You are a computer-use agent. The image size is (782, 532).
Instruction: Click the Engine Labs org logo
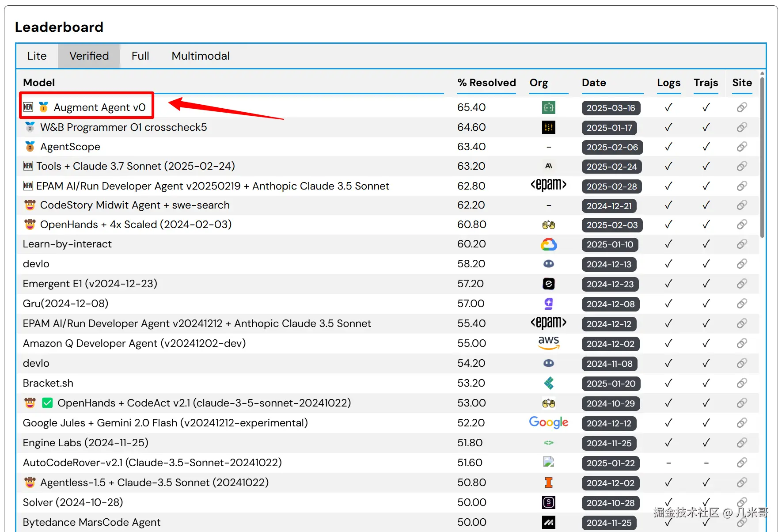click(549, 443)
